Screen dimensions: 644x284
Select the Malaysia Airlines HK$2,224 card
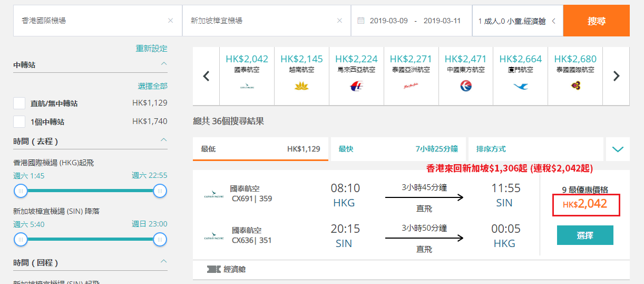tap(356, 76)
